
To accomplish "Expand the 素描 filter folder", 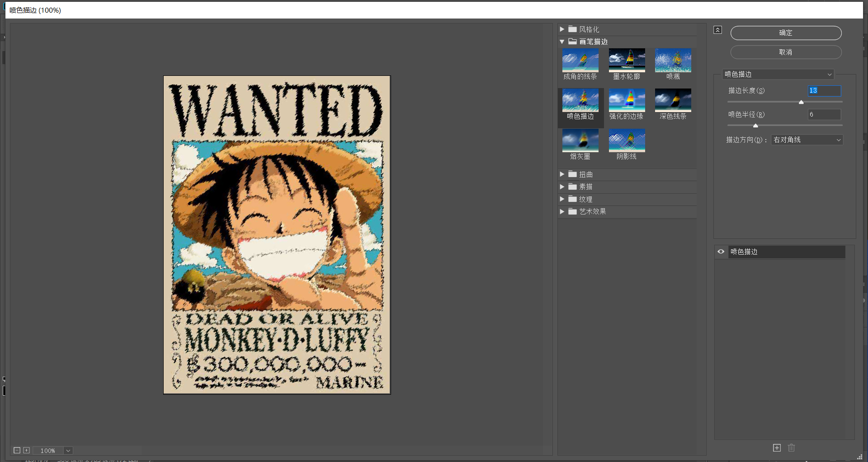I will pyautogui.click(x=562, y=187).
